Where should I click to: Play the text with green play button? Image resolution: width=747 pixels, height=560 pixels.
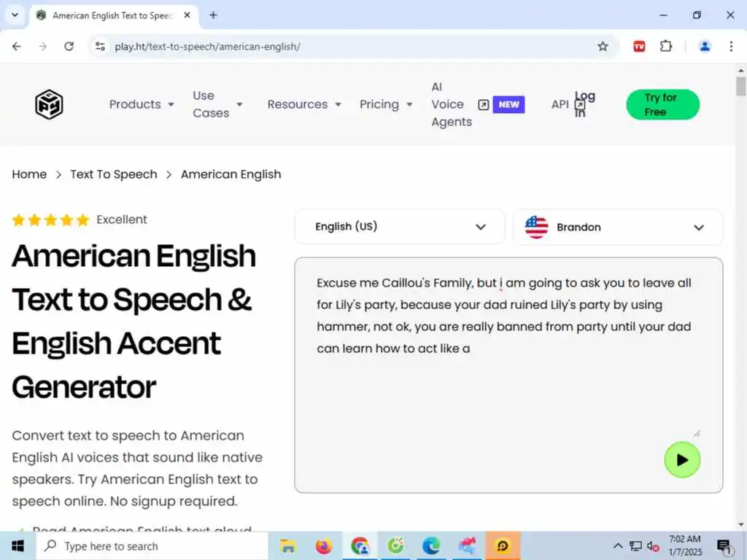(682, 459)
